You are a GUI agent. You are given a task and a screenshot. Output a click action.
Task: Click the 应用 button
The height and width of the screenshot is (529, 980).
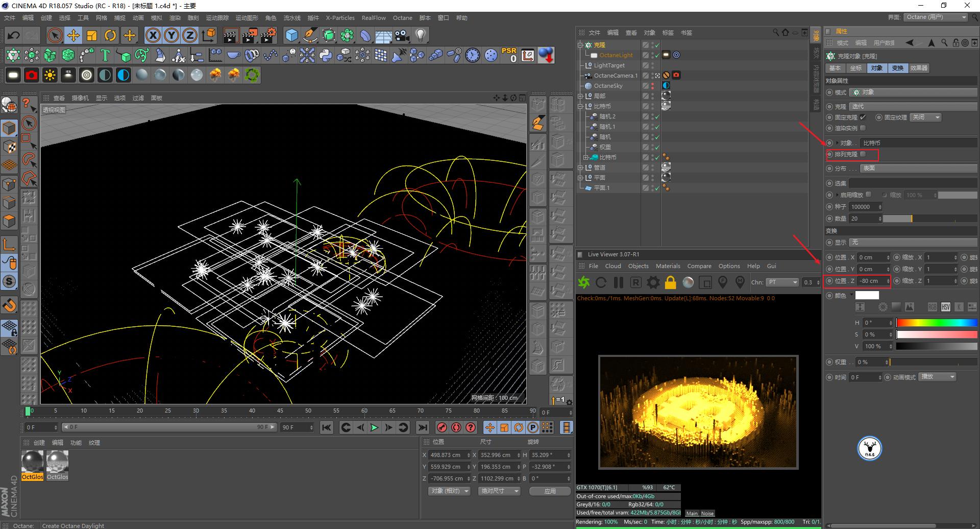tap(550, 491)
